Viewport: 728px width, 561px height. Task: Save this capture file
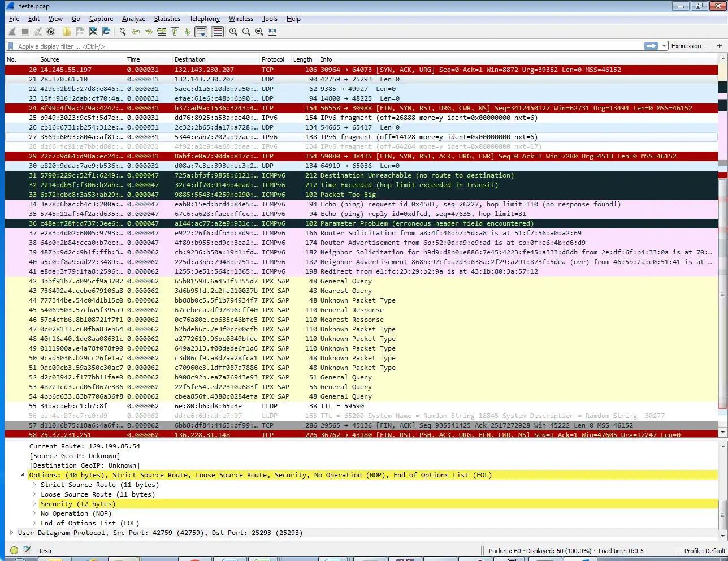80,32
